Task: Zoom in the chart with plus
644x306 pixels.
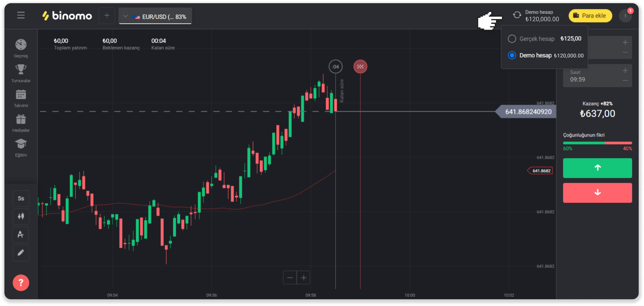Action: (303, 277)
